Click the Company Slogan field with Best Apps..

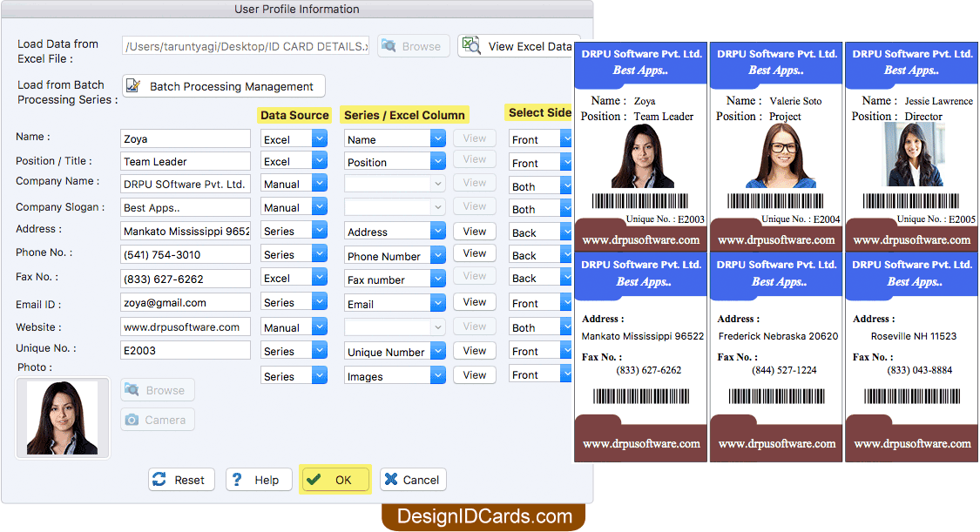click(186, 207)
